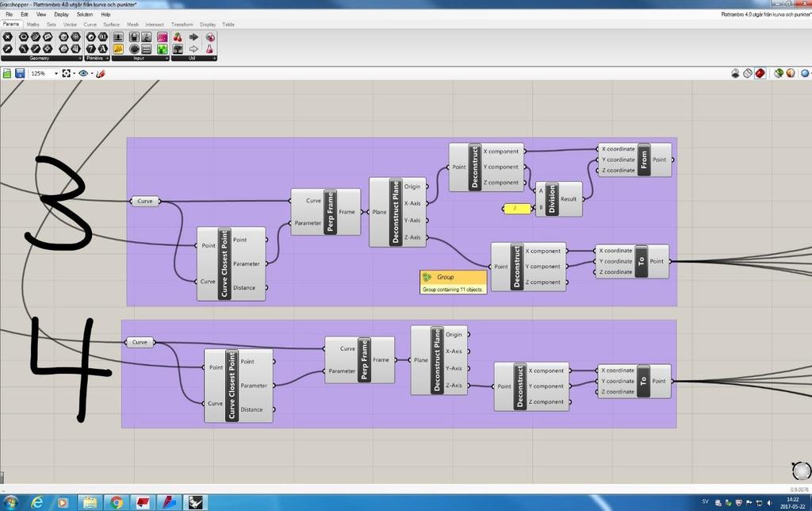The height and width of the screenshot is (511, 812).
Task: Select the green image sampler icon in Input
Action: pyautogui.click(x=162, y=48)
